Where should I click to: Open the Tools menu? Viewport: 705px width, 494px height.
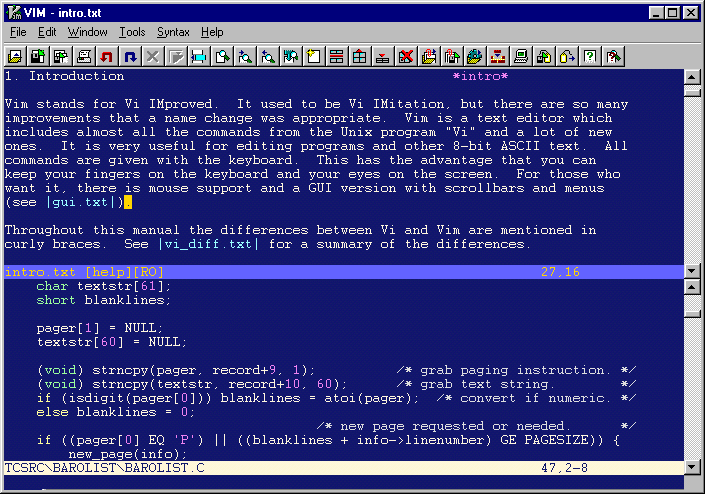tap(132, 32)
